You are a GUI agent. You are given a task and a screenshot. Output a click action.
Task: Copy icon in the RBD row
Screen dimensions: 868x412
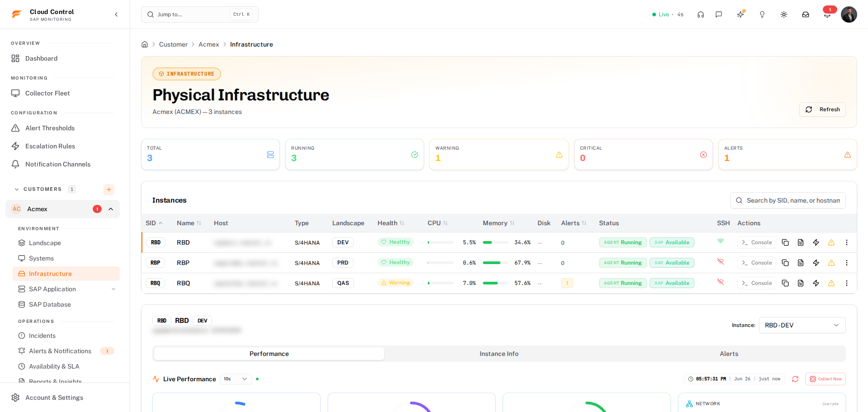(785, 242)
